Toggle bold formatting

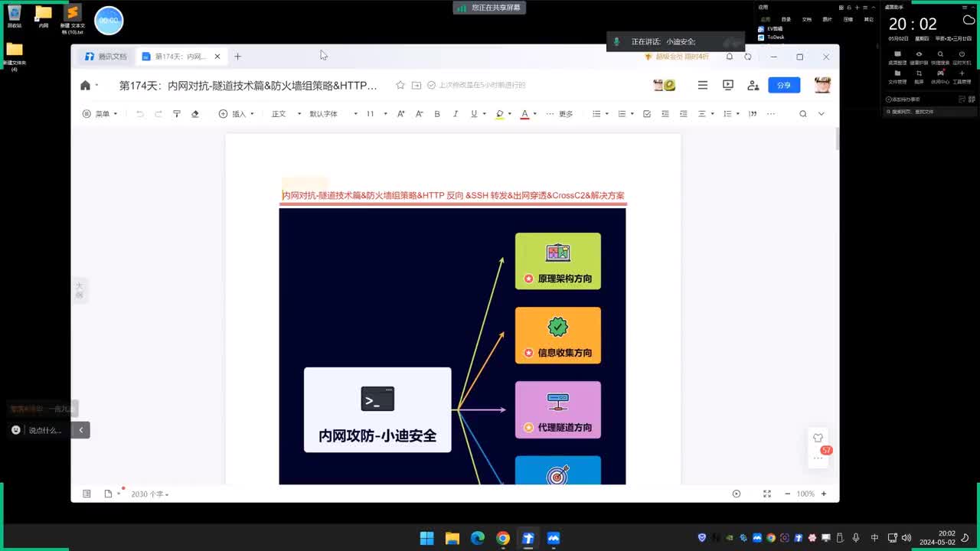tap(437, 114)
